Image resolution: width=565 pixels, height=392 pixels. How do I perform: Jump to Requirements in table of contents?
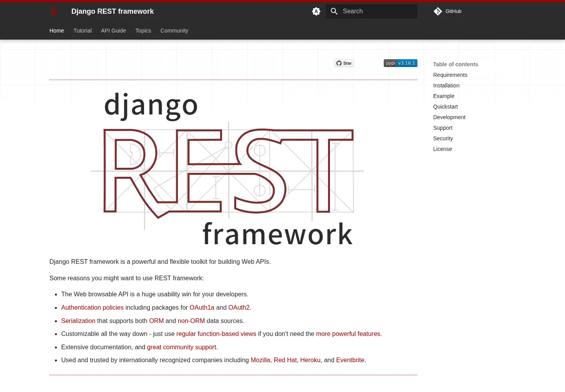(450, 75)
